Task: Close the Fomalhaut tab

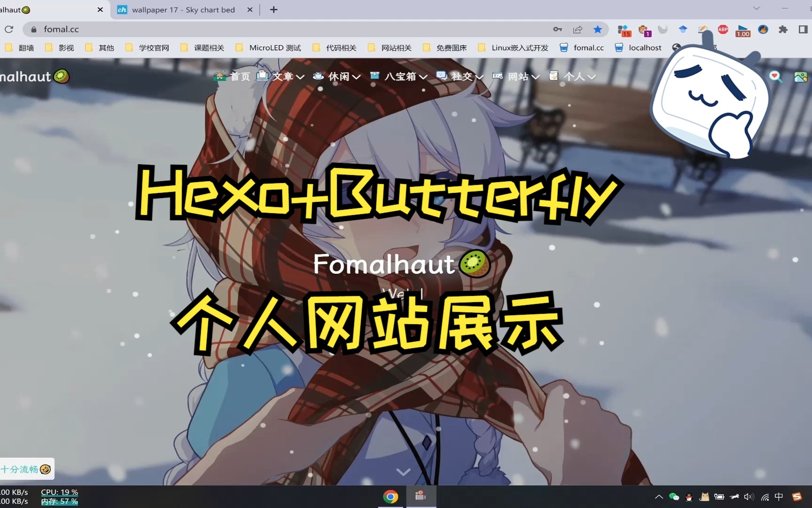Action: coord(100,10)
